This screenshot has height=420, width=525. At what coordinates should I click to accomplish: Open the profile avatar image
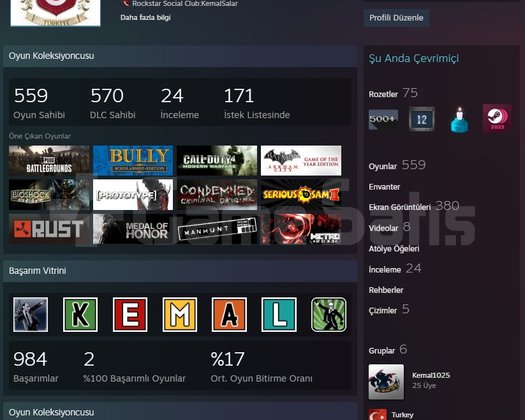[55, 13]
